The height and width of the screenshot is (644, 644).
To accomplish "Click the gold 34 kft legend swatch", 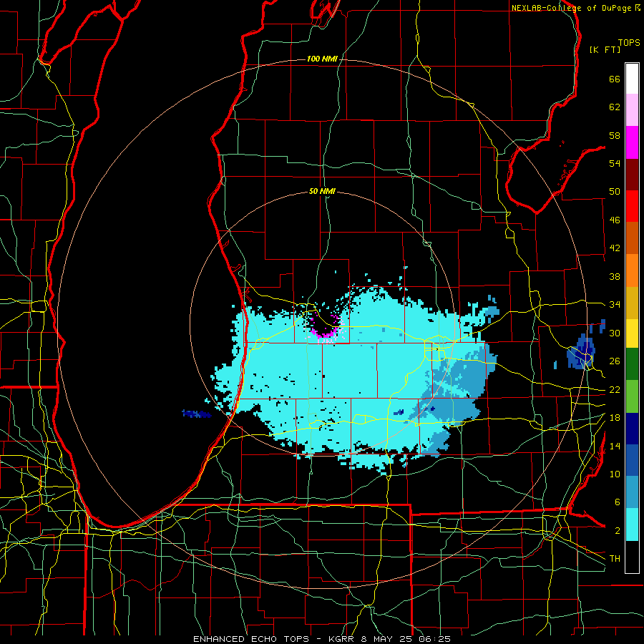I will point(632,303).
